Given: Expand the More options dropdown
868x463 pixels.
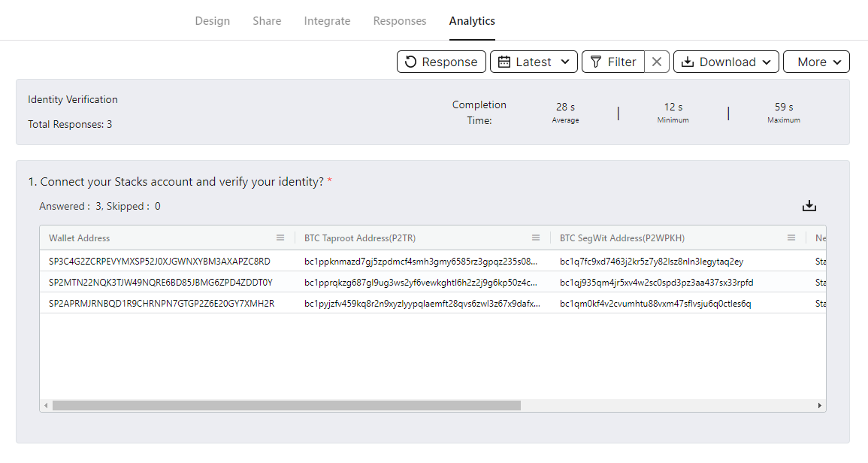Looking at the screenshot, I should coord(816,62).
